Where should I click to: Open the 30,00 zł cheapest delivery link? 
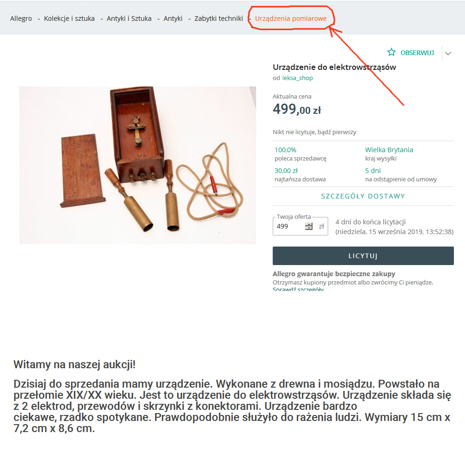coord(286,171)
